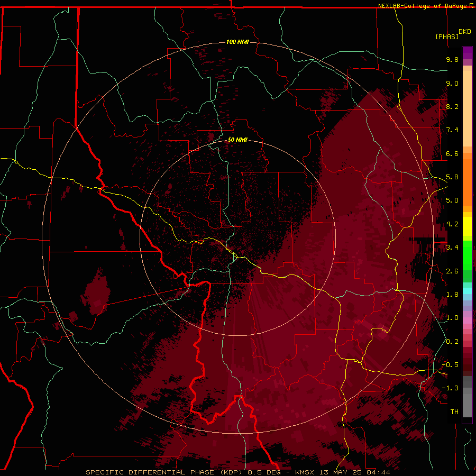
Task: Pick the pink band of the color scale
Action: 467,321
